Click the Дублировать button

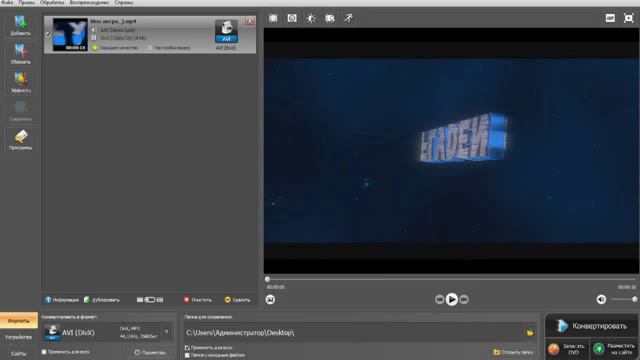pos(102,300)
